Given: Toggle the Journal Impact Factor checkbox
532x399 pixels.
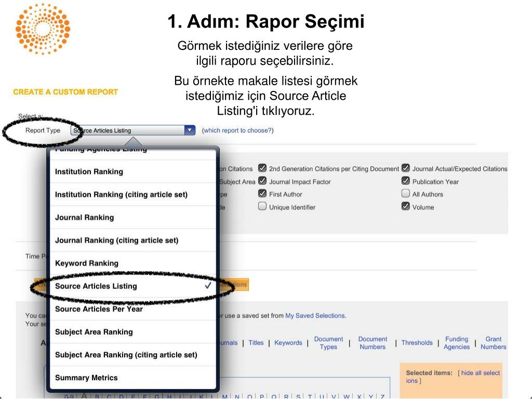Looking at the screenshot, I should (262, 181).
